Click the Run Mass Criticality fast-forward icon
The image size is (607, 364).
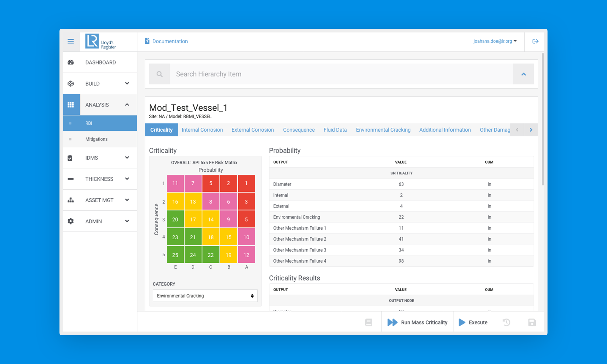[x=392, y=322]
